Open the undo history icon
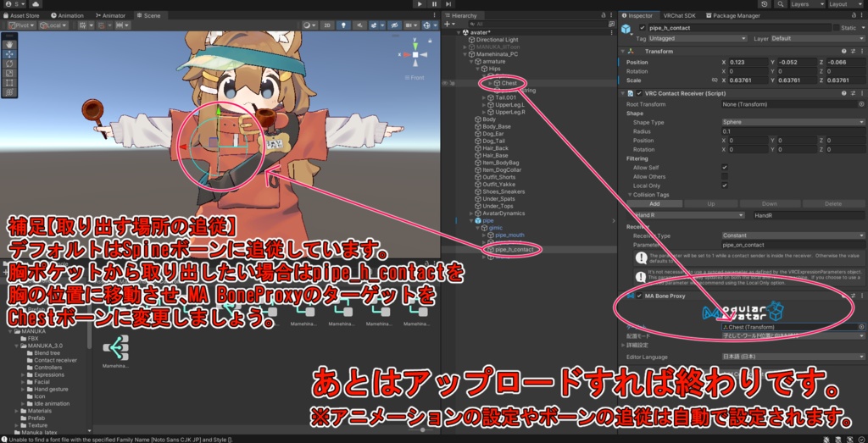The height and width of the screenshot is (443, 868). point(765,4)
